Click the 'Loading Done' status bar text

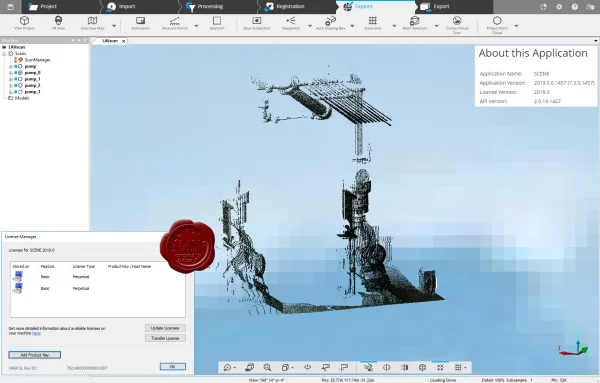(x=442, y=380)
